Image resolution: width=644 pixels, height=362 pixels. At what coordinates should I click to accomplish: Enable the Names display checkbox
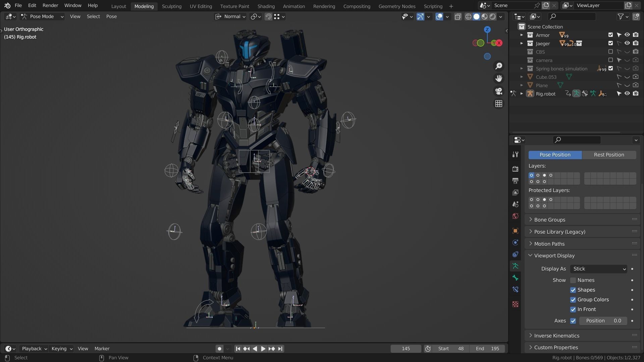tap(573, 280)
